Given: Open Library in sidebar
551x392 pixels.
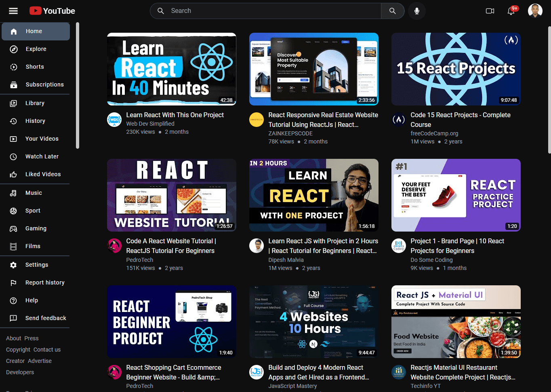Looking at the screenshot, I should [x=36, y=103].
